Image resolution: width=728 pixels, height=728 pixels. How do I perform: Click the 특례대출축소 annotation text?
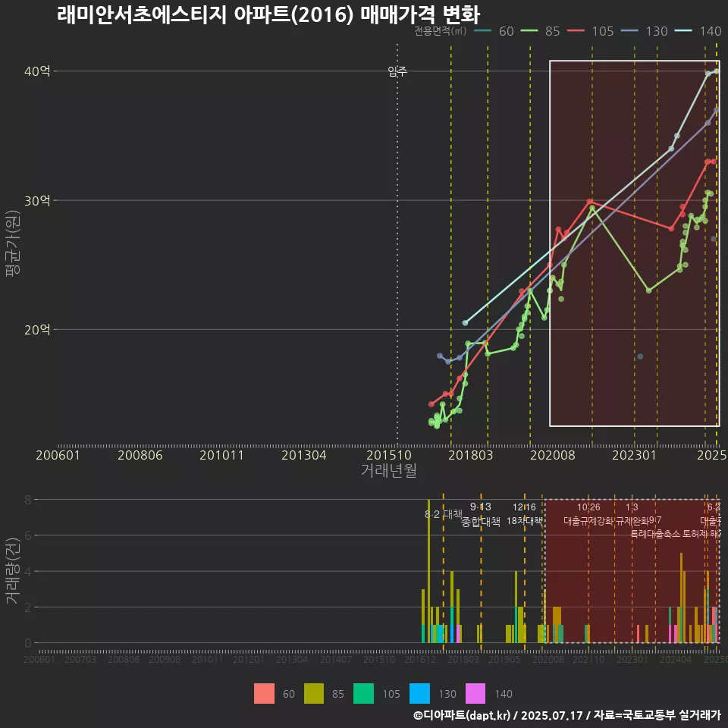(655, 534)
